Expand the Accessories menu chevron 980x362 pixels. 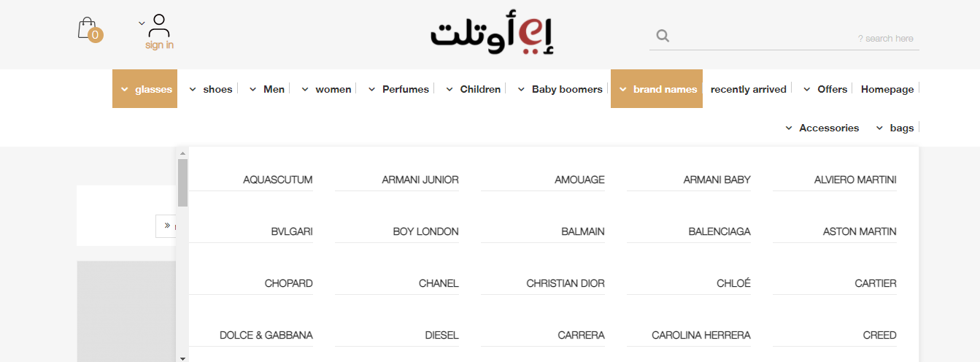point(789,128)
